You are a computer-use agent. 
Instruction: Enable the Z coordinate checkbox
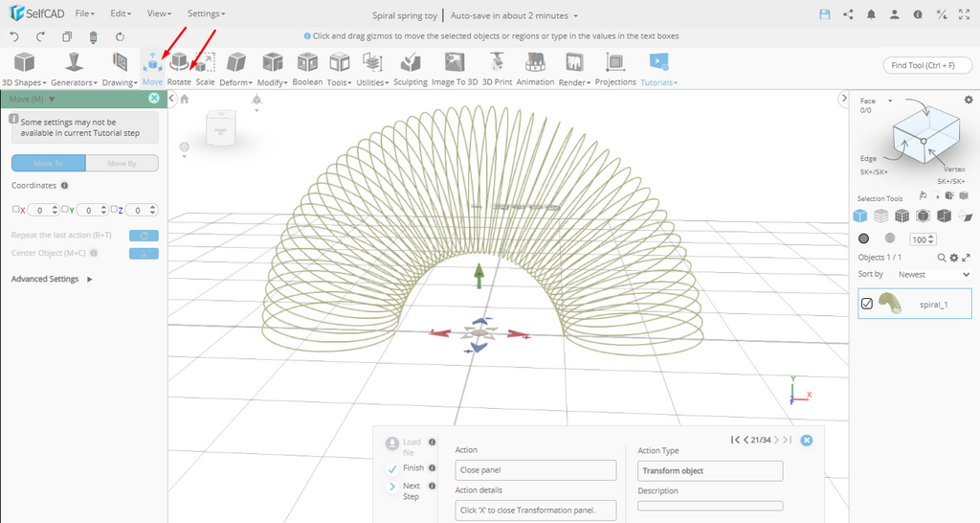114,209
